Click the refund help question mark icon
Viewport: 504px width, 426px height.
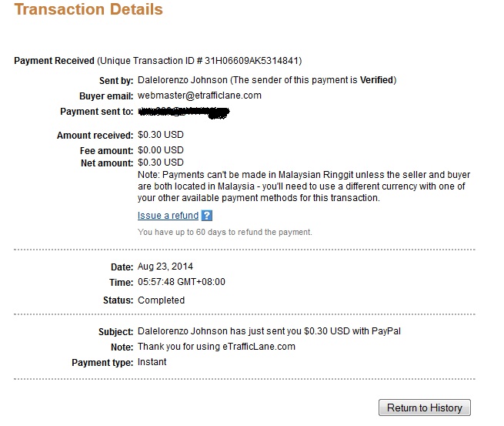207,215
